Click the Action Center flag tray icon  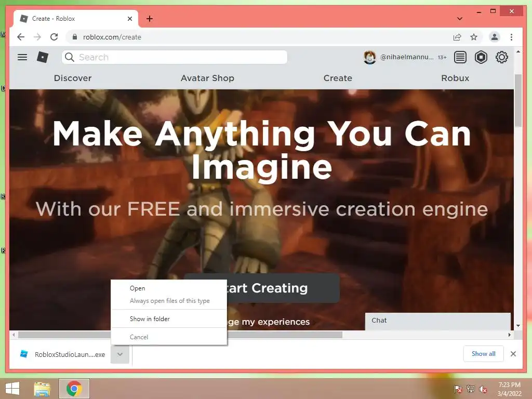pos(458,389)
